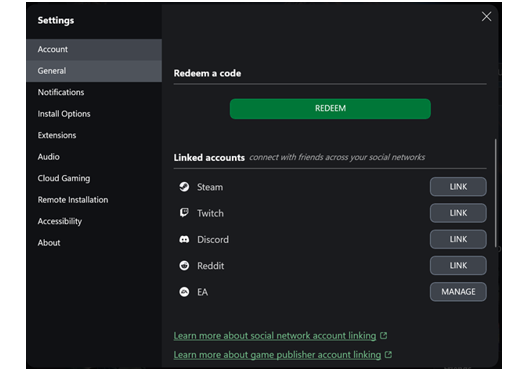This screenshot has width=526, height=385.
Task: Close the Settings dialog
Action: tap(486, 16)
